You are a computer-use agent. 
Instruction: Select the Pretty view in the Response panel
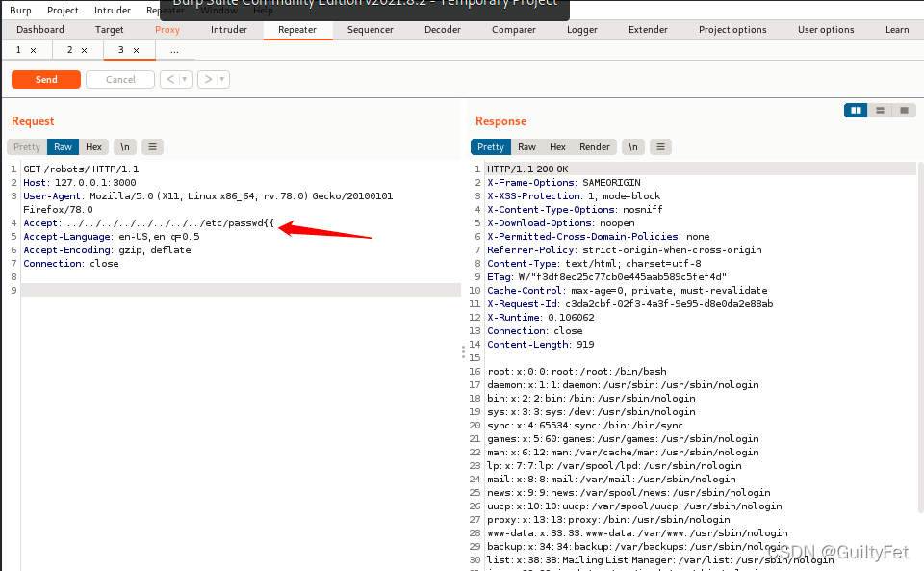click(490, 146)
